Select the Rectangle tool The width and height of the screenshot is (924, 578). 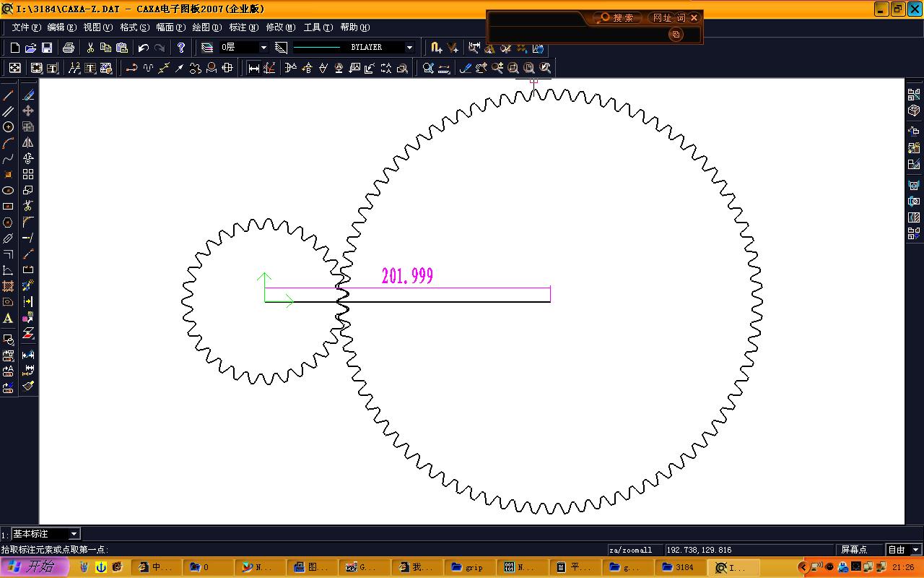[x=8, y=206]
